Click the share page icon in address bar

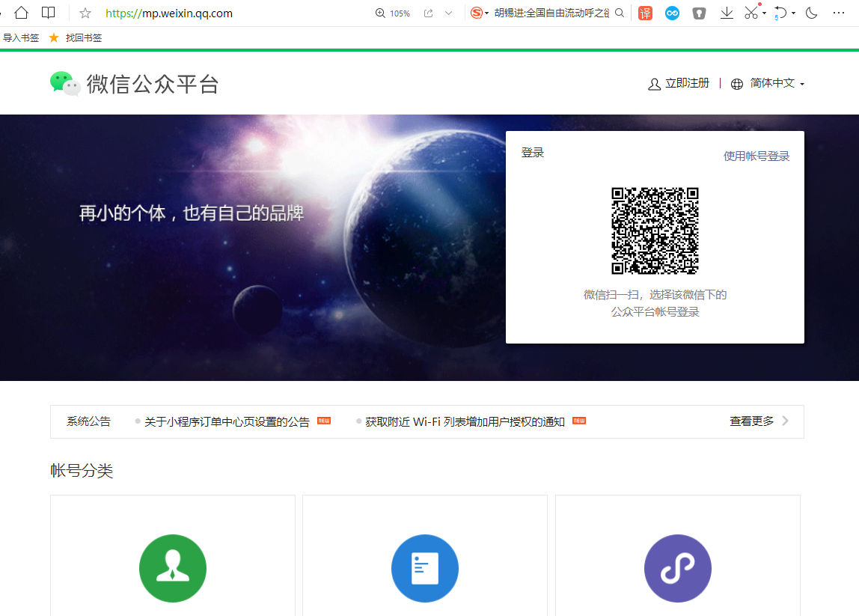[x=429, y=13]
